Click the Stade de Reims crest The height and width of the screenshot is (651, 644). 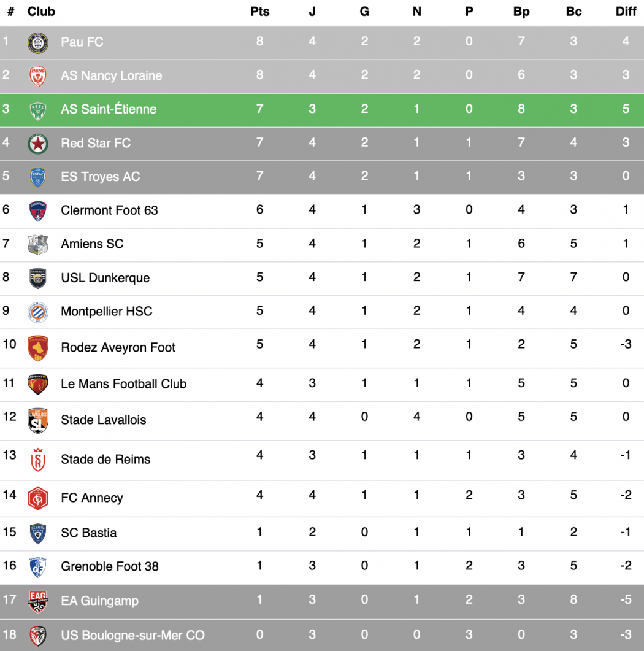pos(38,460)
